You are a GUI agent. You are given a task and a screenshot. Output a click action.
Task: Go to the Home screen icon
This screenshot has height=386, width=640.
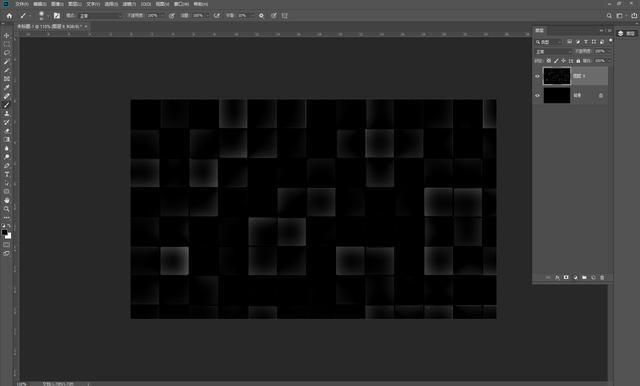pos(9,16)
